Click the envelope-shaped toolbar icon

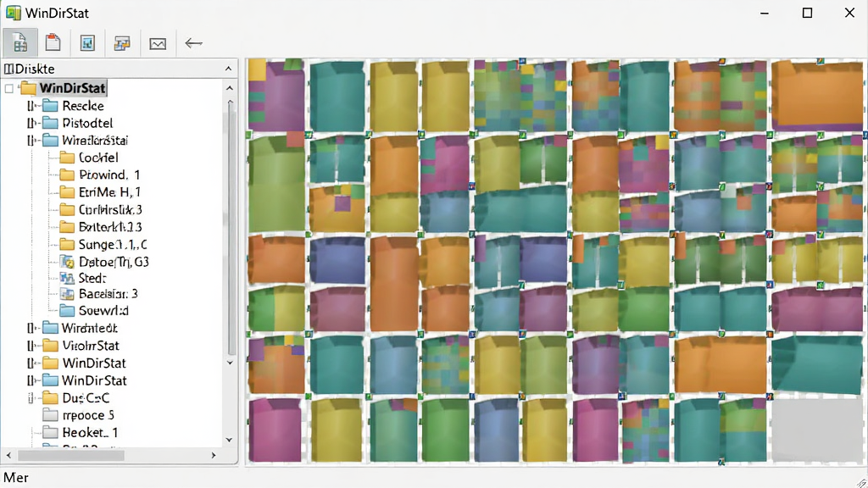click(x=158, y=44)
